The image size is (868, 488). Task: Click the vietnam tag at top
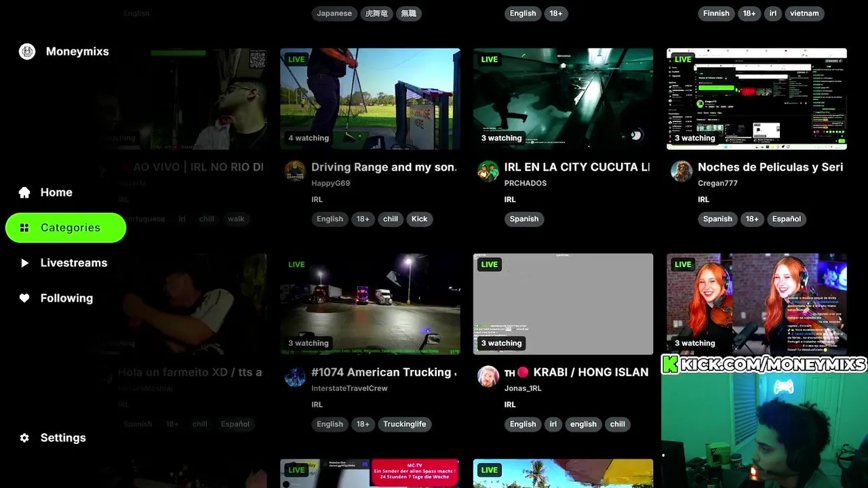804,14
